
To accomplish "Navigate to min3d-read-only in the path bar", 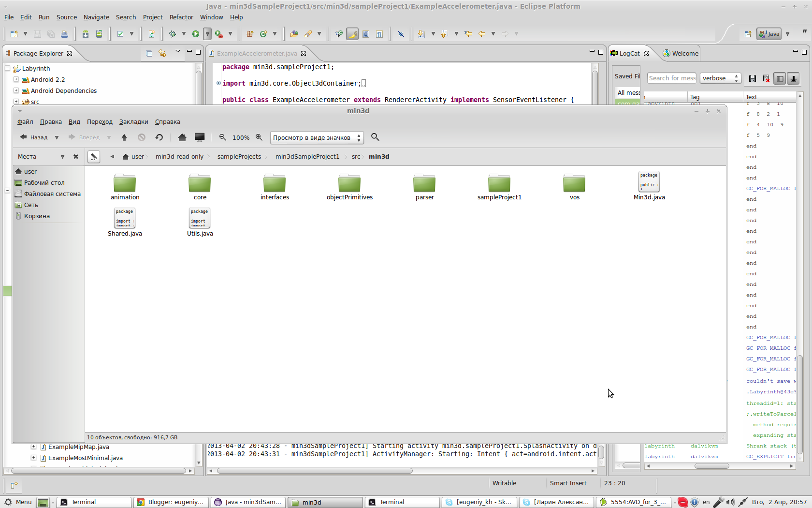I will 179,157.
